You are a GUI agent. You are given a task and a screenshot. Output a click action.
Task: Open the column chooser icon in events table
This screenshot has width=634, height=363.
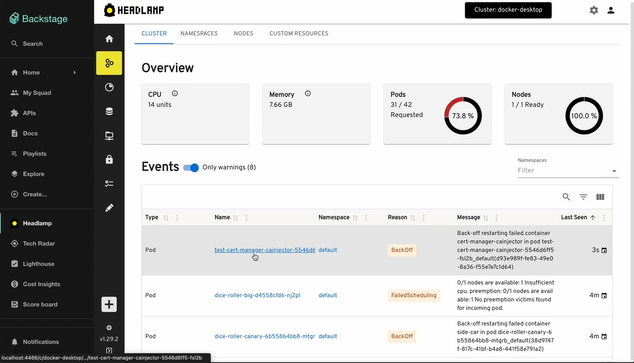click(x=600, y=197)
